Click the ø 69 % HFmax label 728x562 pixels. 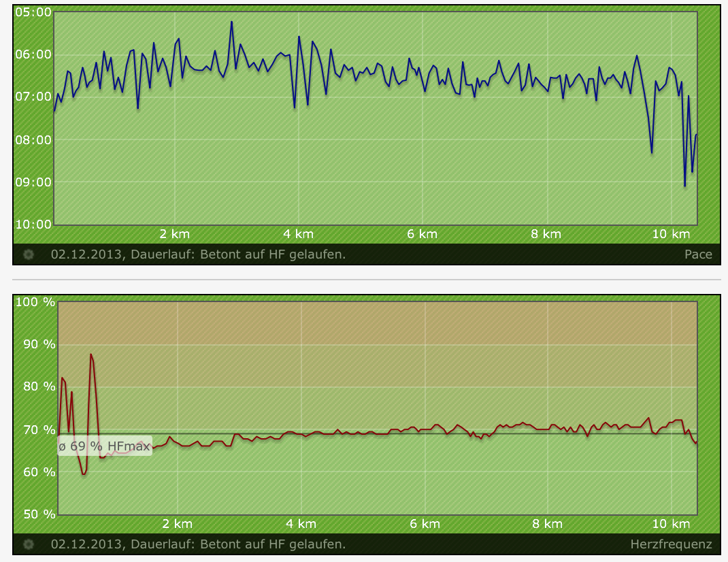pyautogui.click(x=104, y=446)
